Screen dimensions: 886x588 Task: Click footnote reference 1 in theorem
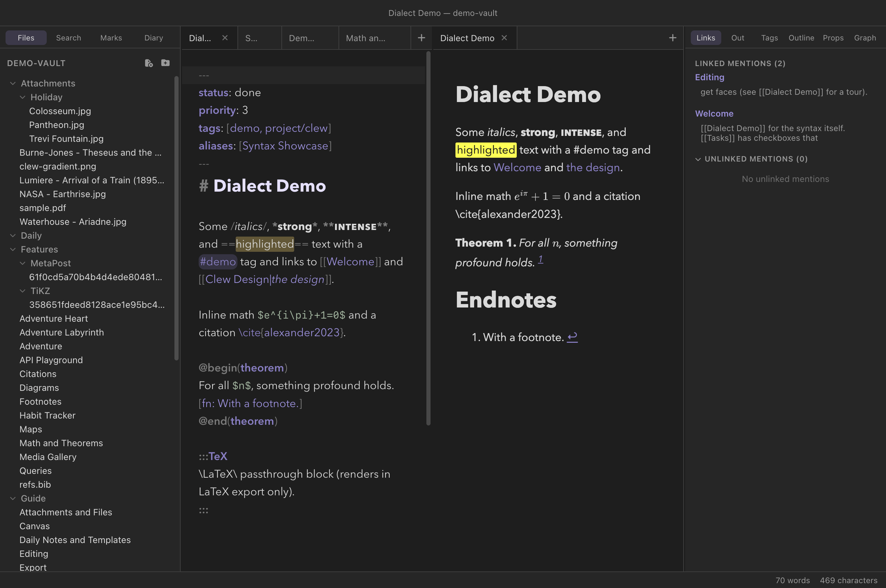(x=540, y=259)
